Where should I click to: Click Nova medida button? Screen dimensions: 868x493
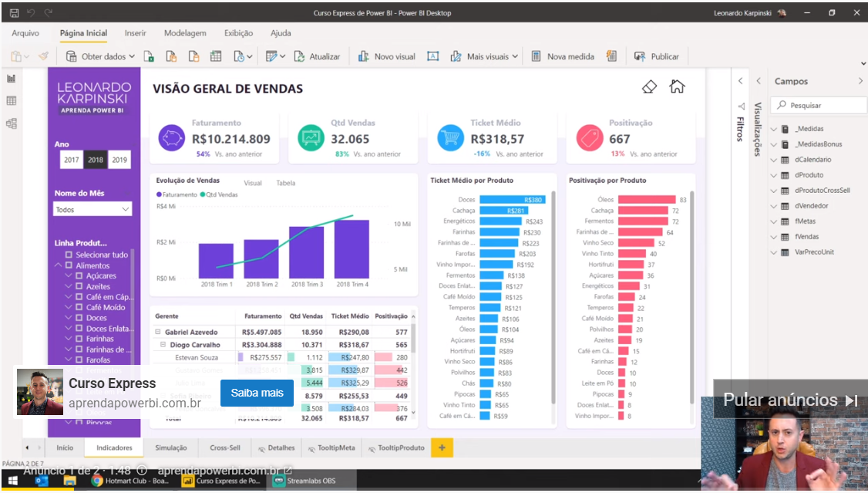563,56
